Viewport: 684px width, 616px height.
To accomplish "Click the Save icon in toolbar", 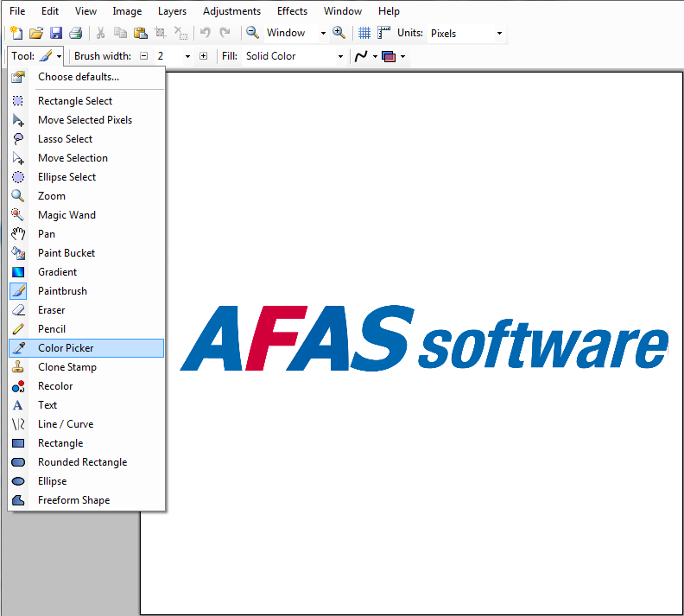I will (56, 33).
